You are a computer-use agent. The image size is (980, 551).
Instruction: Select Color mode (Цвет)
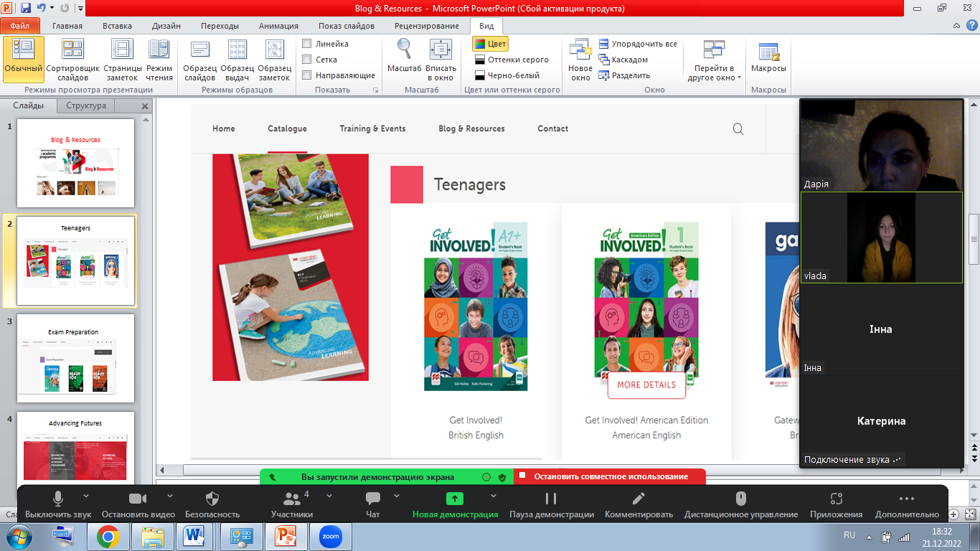click(491, 44)
